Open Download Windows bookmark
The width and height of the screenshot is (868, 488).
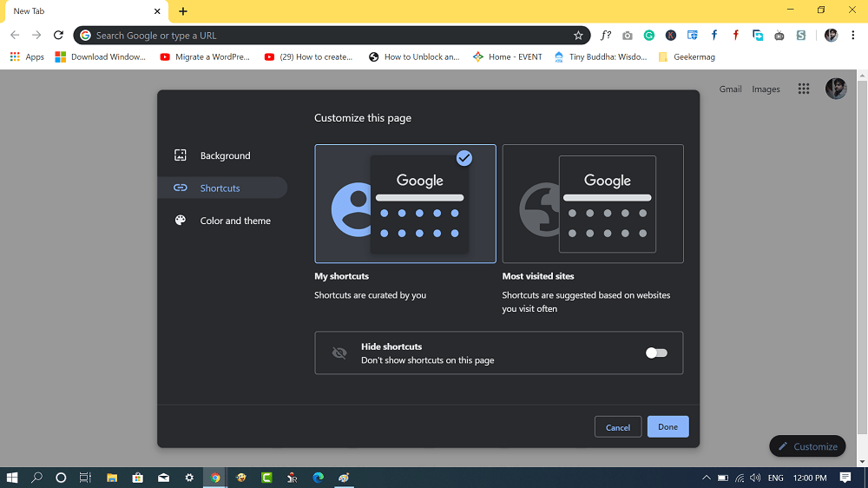(x=101, y=56)
